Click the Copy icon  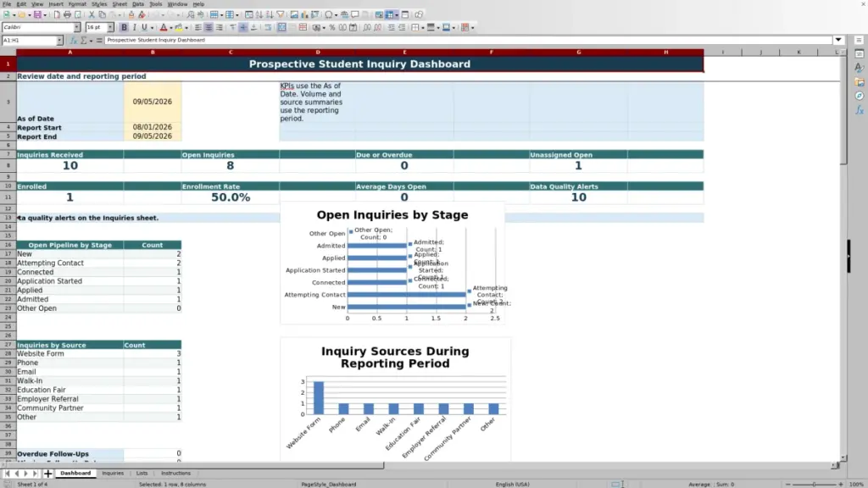[x=102, y=14]
